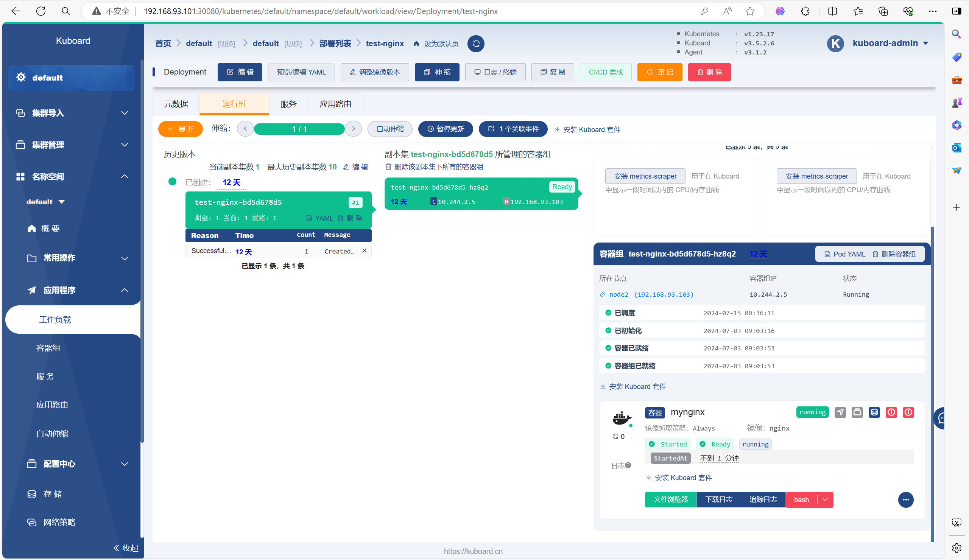The image size is (969, 560).
Task: Open the dropdown arrow next to bash
Action: click(825, 500)
